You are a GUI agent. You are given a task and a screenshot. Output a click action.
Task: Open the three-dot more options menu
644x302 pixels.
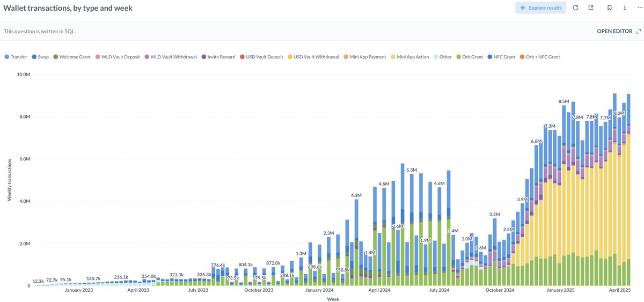639,8
